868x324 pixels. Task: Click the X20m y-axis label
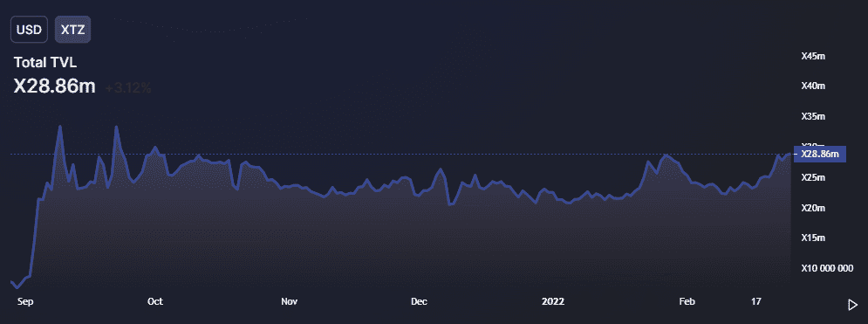[x=814, y=208]
